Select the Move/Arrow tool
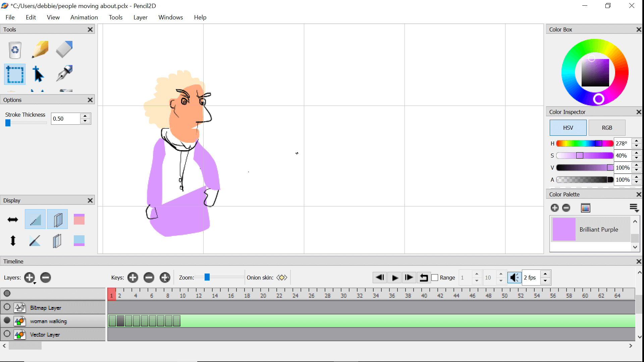 pyautogui.click(x=39, y=74)
